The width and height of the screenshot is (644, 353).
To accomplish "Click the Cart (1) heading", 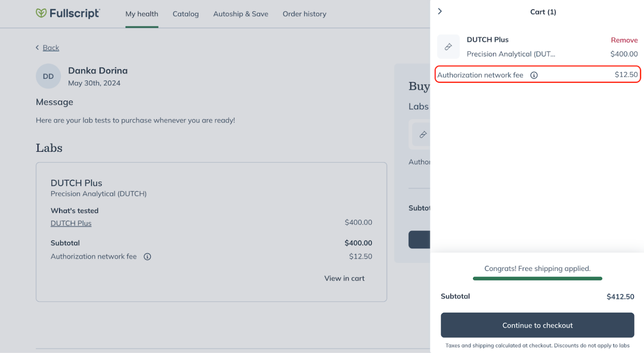I will [543, 12].
